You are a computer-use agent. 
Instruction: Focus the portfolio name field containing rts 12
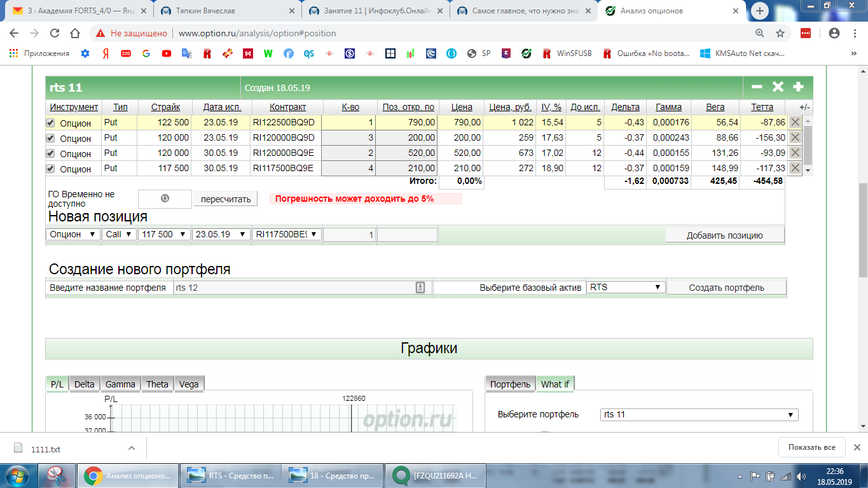coord(303,287)
